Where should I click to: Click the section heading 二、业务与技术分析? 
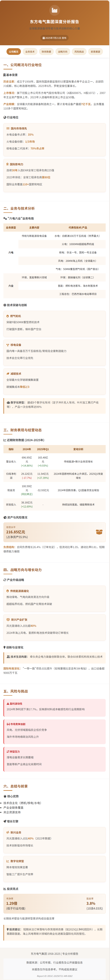click(x=19, y=208)
